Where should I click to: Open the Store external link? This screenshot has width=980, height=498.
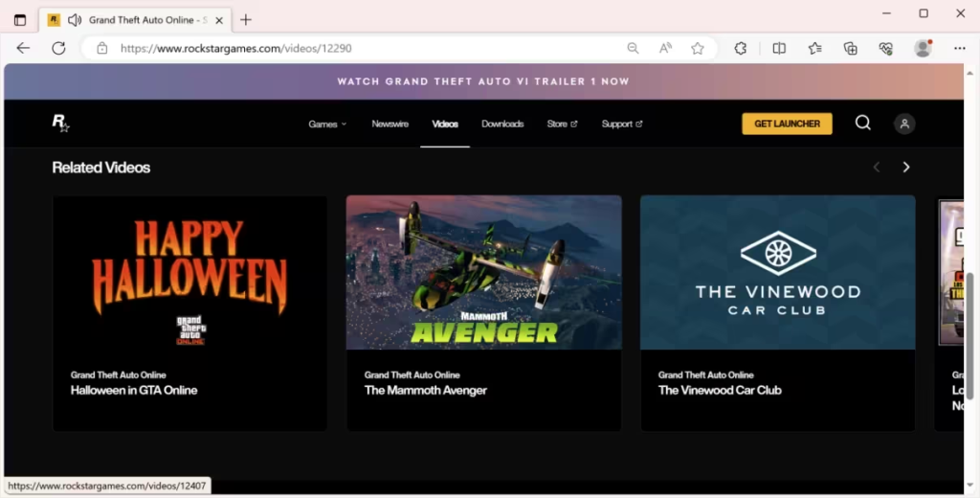pos(562,124)
